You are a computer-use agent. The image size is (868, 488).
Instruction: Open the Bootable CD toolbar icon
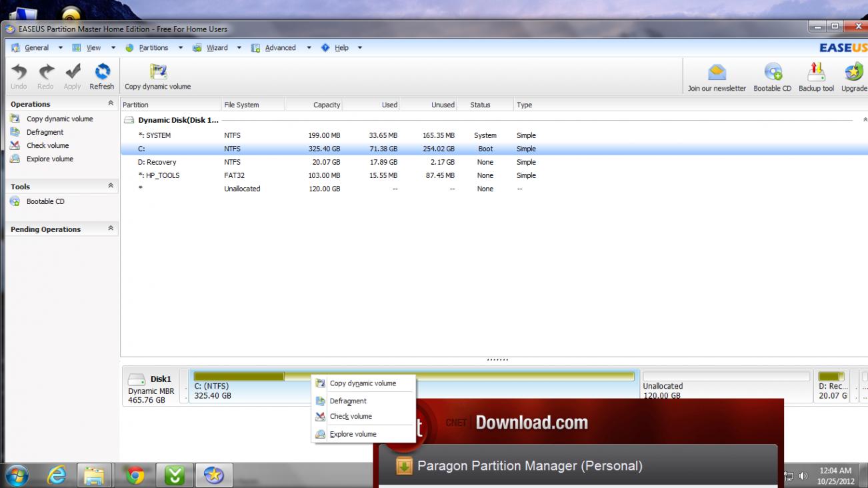(x=772, y=72)
